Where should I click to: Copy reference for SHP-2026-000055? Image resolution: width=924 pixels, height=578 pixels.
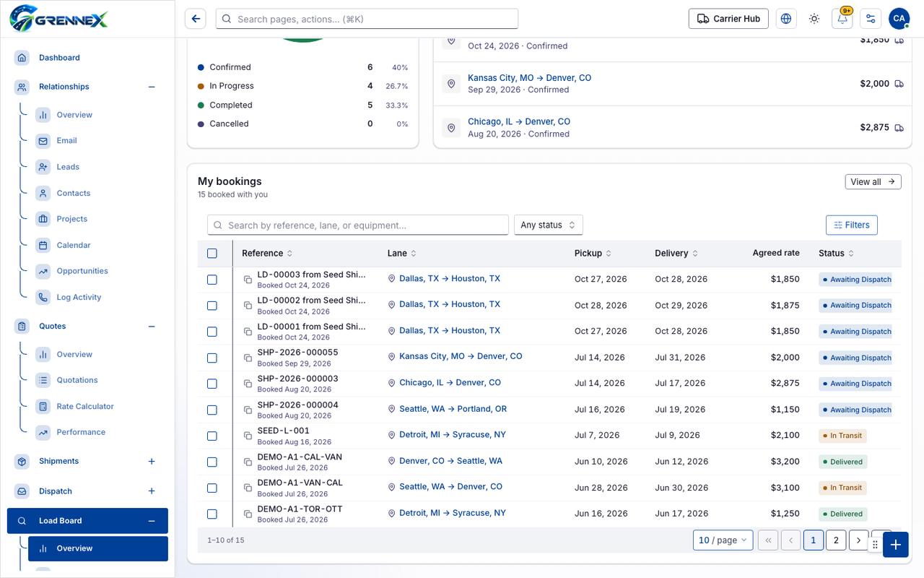coord(248,358)
